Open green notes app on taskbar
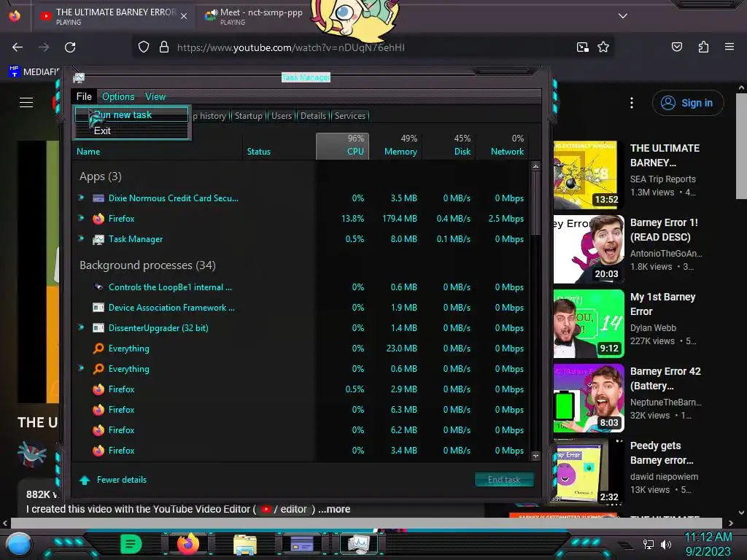747x560 pixels. click(131, 544)
